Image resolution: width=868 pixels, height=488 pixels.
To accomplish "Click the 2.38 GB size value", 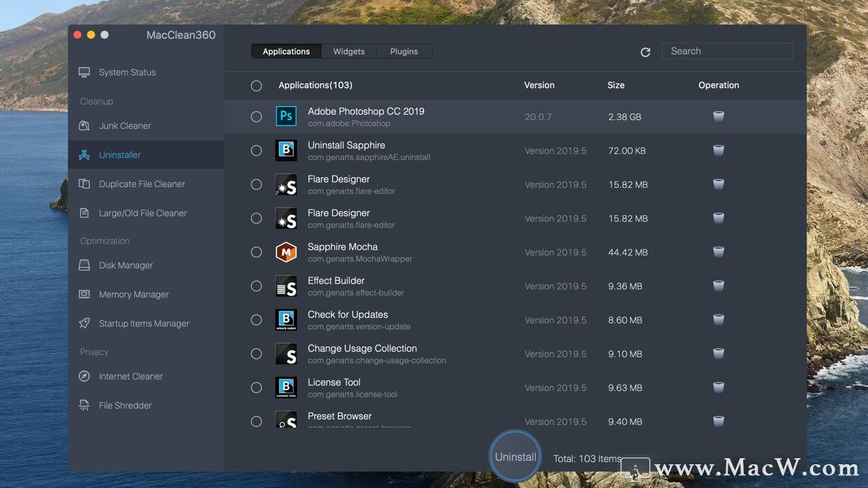I will 625,117.
